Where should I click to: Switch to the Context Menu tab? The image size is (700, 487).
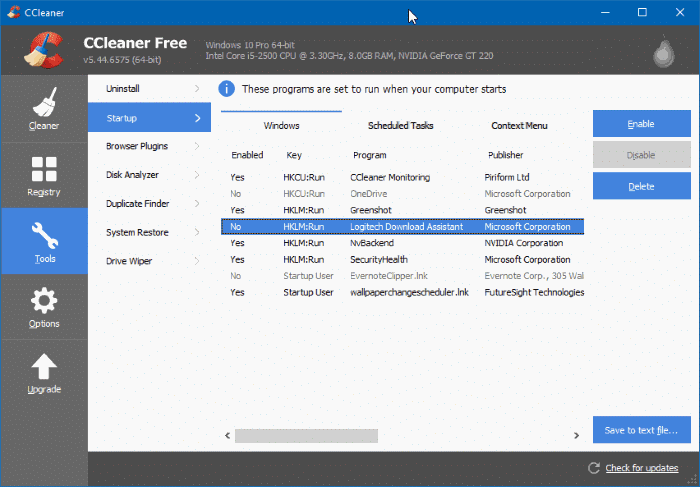[x=519, y=125]
